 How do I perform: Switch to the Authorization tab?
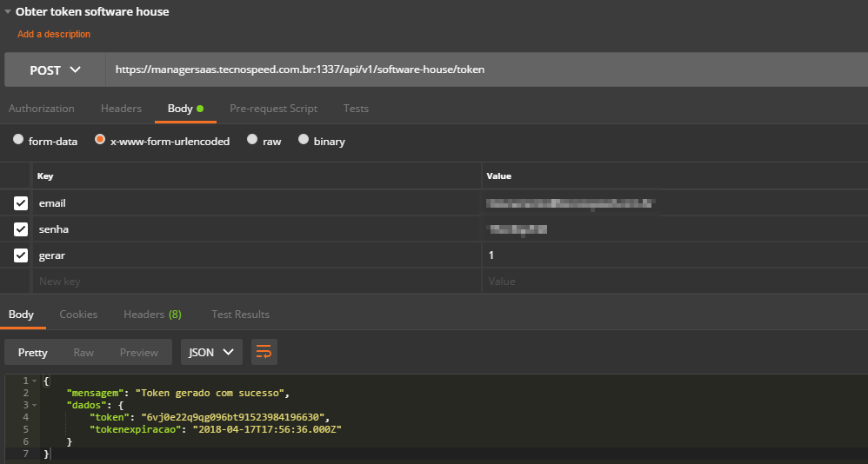pyautogui.click(x=42, y=109)
